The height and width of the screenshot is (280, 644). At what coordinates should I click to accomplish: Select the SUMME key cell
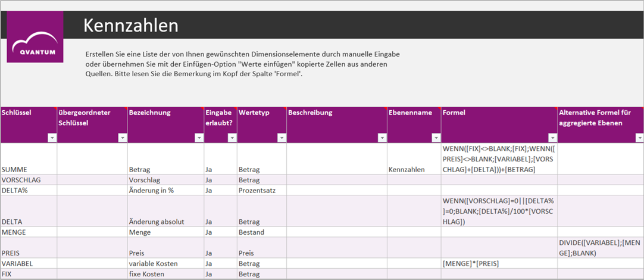[29, 169]
